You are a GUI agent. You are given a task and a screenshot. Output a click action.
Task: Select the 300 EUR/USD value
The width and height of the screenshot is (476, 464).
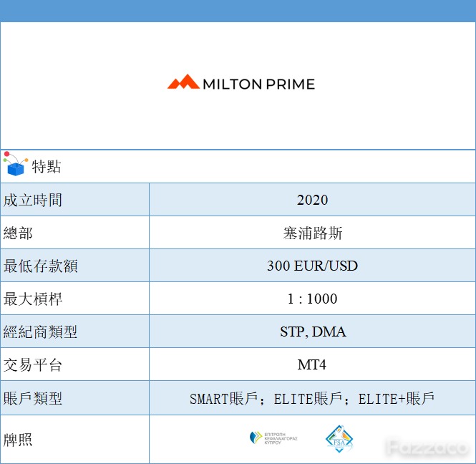(312, 266)
